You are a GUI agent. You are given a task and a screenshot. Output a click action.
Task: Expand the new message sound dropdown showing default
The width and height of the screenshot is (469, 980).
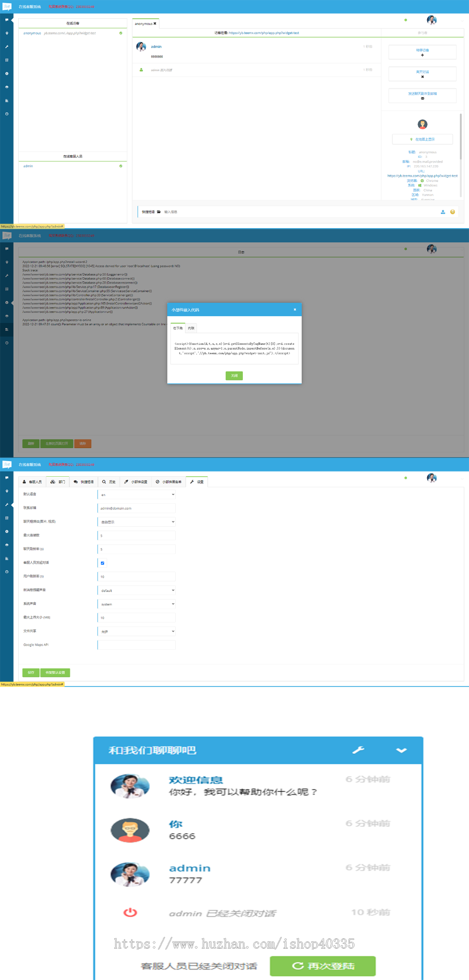click(x=137, y=590)
